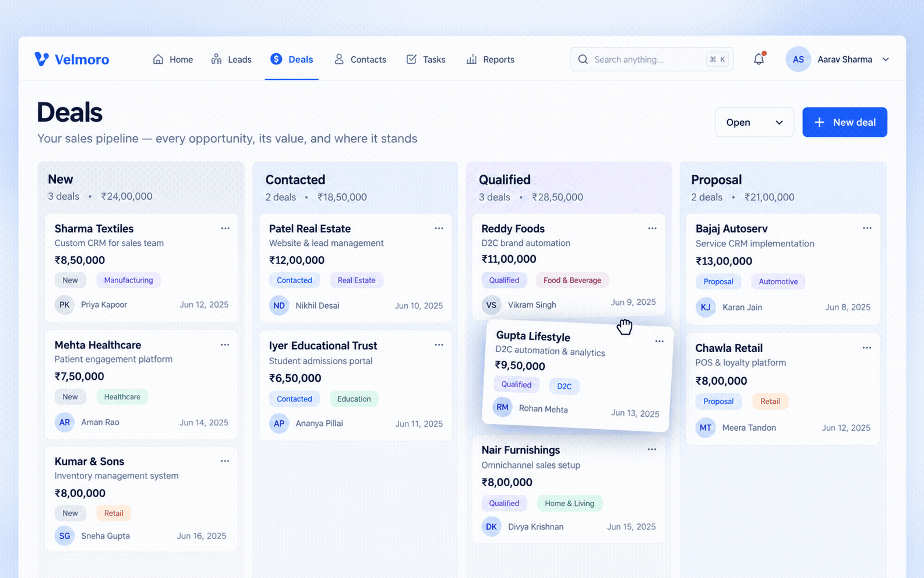Click the Tasks checkbox icon

tap(411, 59)
